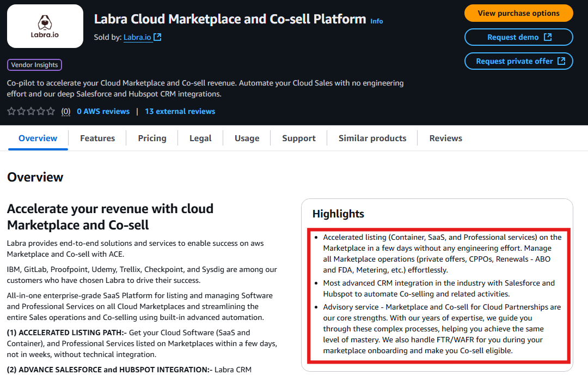Click the paragraph starting 'Labra provides end-to-end solutions'

pyautogui.click(x=135, y=249)
